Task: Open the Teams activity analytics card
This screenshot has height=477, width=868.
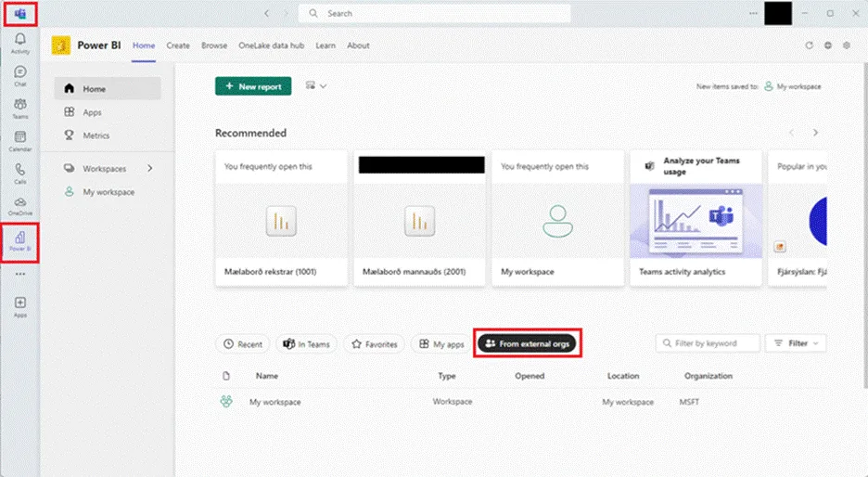Action: coord(696,218)
